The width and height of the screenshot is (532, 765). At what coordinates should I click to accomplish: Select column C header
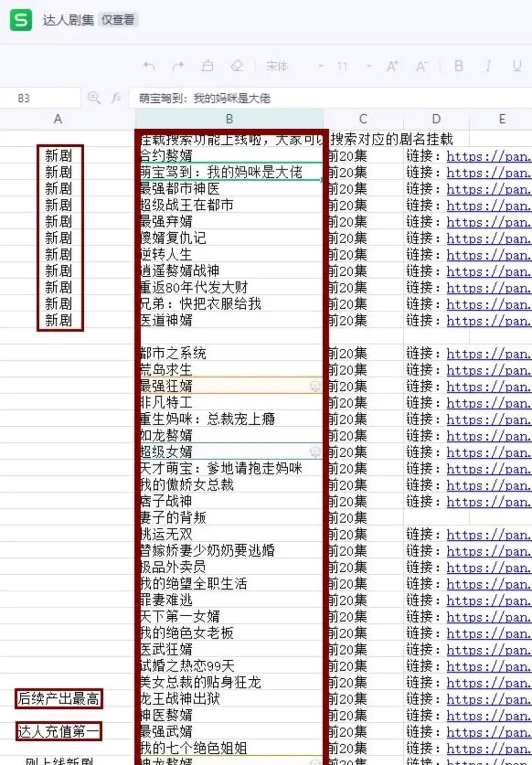point(363,119)
